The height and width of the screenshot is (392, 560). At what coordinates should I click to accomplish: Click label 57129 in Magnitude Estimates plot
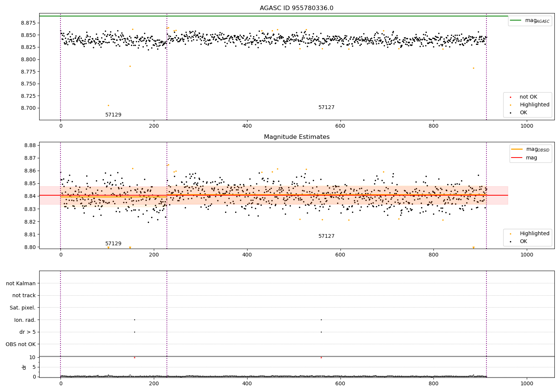pos(113,244)
